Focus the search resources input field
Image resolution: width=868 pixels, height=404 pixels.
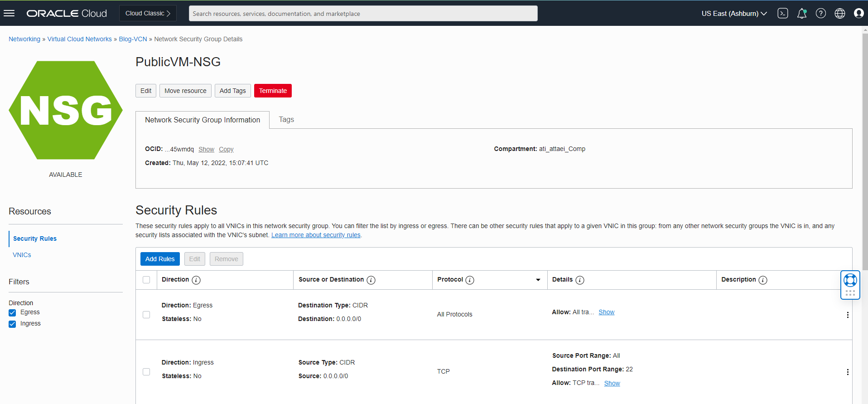(x=363, y=14)
